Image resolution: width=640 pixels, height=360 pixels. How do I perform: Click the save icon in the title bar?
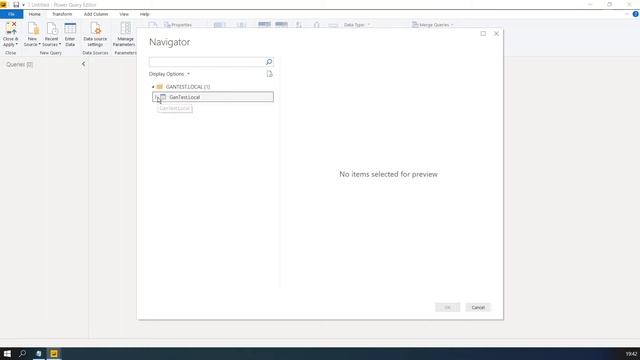tap(16, 4)
